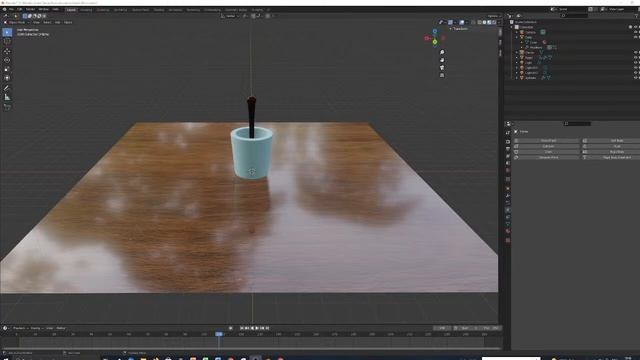
Task: Open Object Constraints properties tab
Action: click(508, 217)
